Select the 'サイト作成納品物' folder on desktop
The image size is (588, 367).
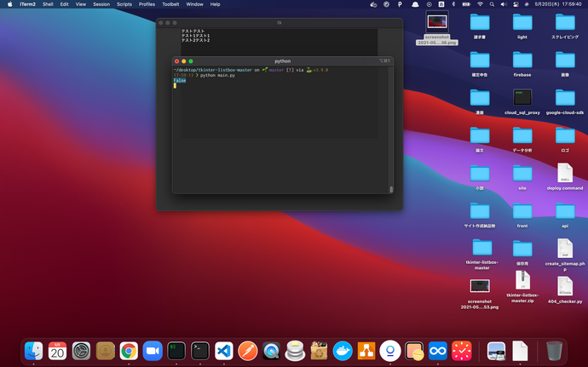tap(480, 215)
